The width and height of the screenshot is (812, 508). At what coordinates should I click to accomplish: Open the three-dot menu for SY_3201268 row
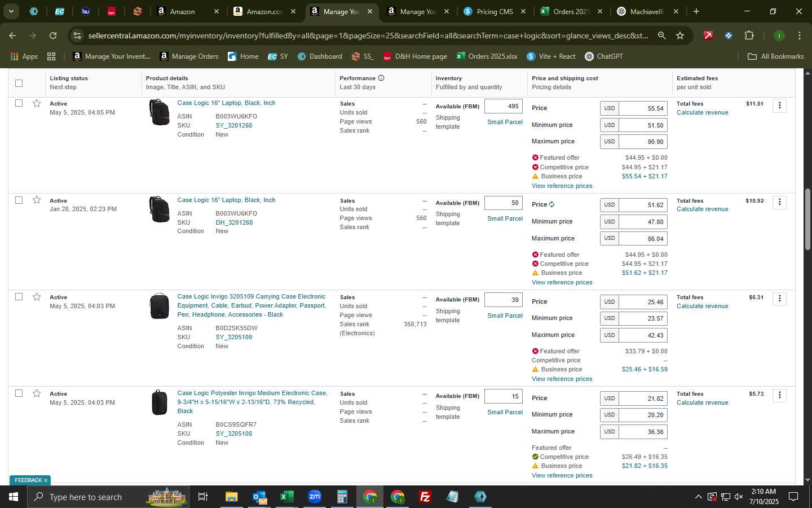coord(779,106)
